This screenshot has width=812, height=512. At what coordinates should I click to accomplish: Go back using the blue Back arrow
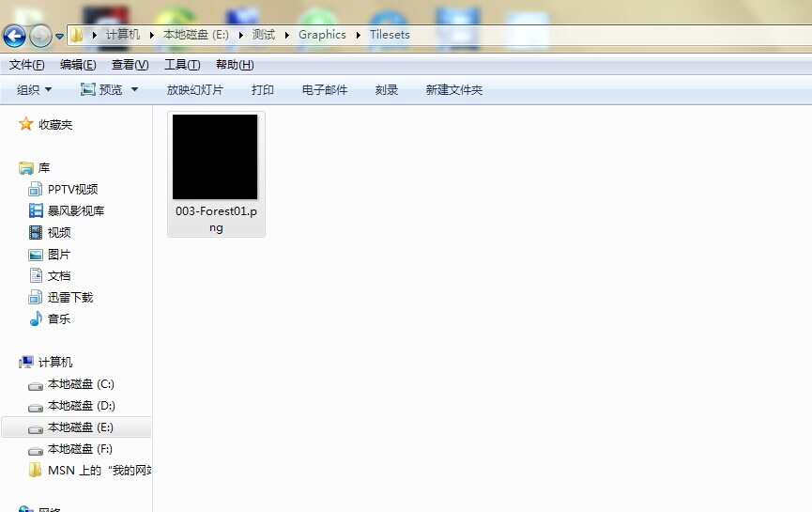point(14,37)
